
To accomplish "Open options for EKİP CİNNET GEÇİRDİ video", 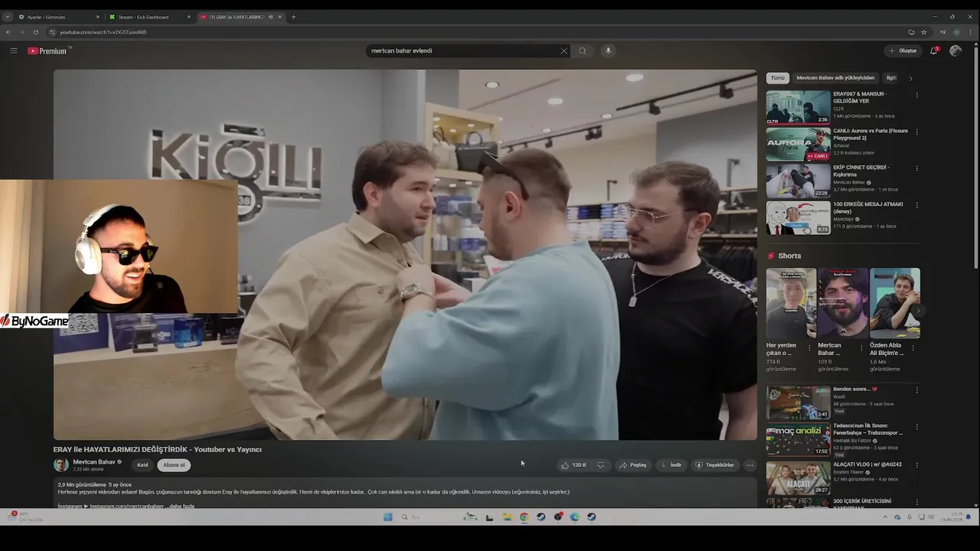I will [916, 168].
